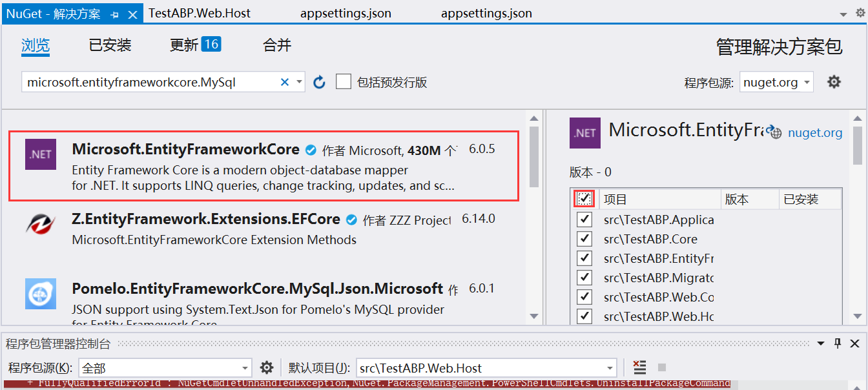Clear the package manager console output

pos(639,368)
